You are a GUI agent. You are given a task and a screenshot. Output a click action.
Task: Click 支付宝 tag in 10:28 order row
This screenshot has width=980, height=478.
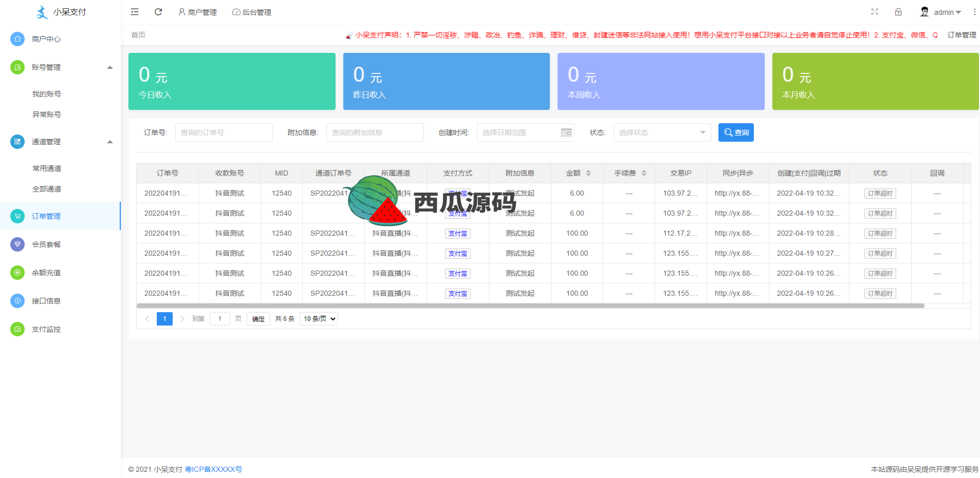(x=458, y=234)
